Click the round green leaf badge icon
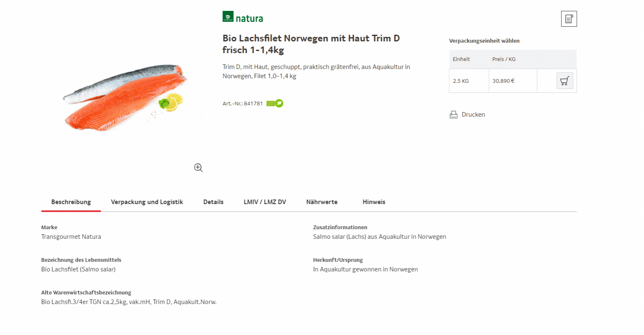The width and height of the screenshot is (644, 335). point(279,103)
